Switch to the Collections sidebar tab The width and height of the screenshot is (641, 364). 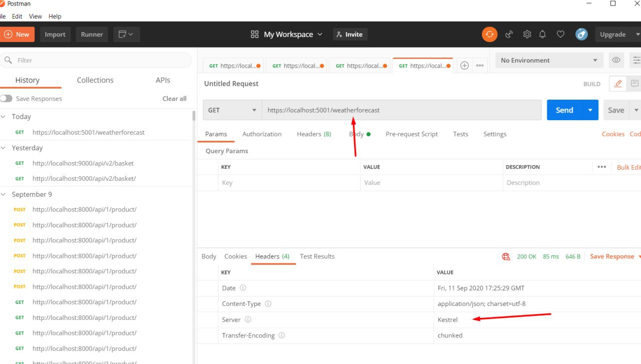95,80
